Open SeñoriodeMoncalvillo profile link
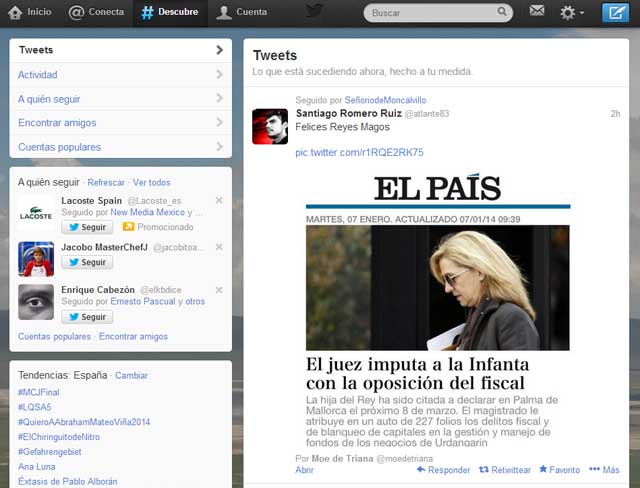The width and height of the screenshot is (640, 488). [x=385, y=100]
